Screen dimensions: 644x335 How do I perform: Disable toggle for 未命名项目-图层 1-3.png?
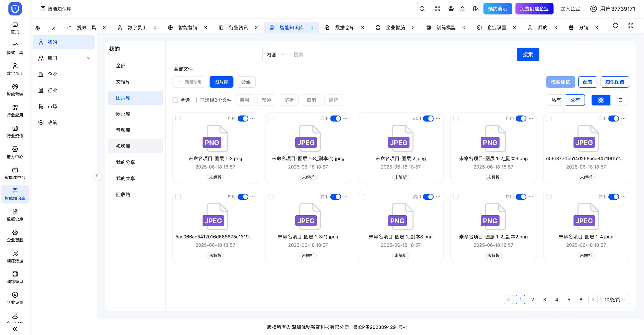pos(243,119)
